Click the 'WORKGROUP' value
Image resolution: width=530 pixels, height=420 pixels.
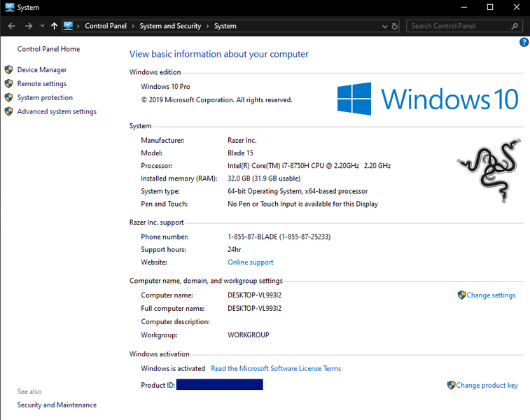pyautogui.click(x=249, y=335)
